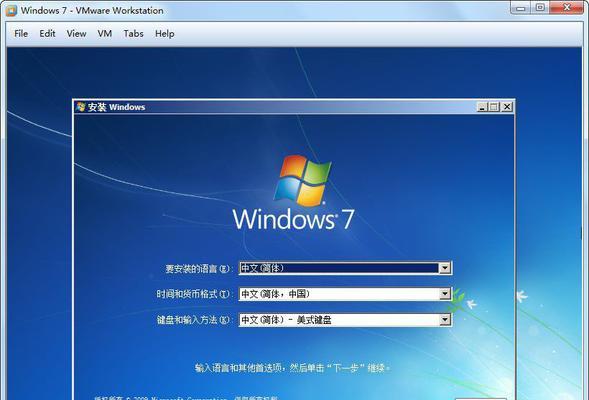The width and height of the screenshot is (589, 400).
Task: Expand the 时间和货币格式 dropdown arrow
Action: 445,294
